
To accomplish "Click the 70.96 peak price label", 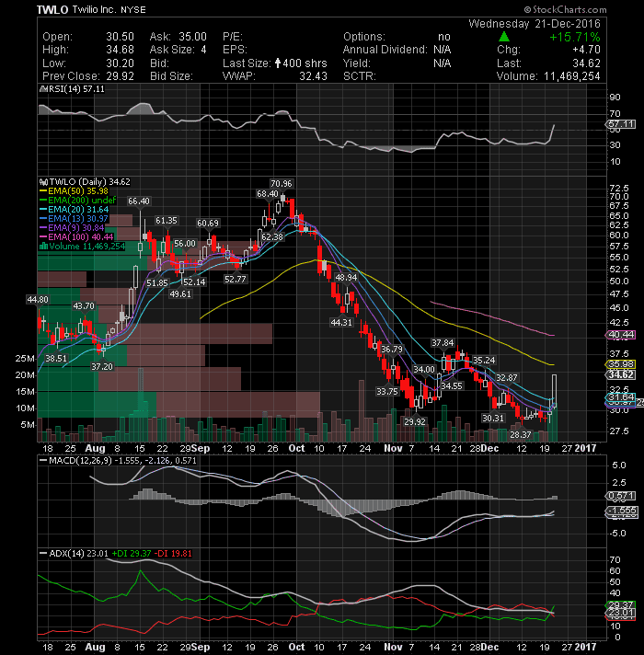I will (x=282, y=184).
